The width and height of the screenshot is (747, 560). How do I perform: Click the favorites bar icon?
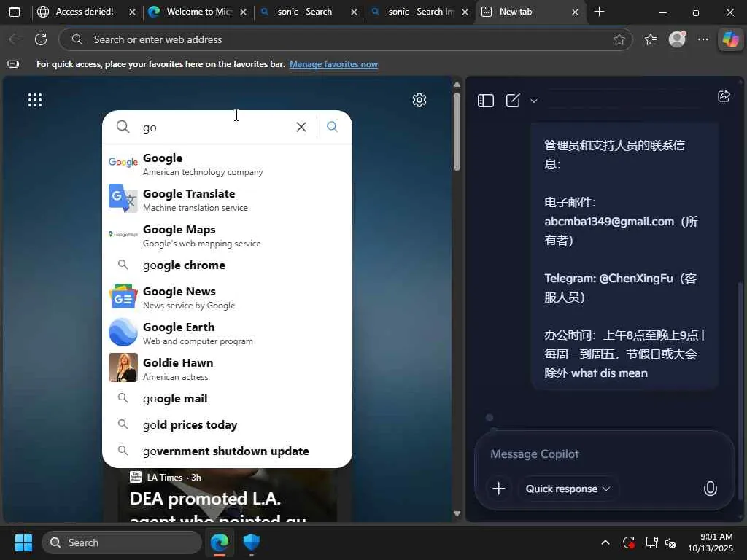point(13,64)
